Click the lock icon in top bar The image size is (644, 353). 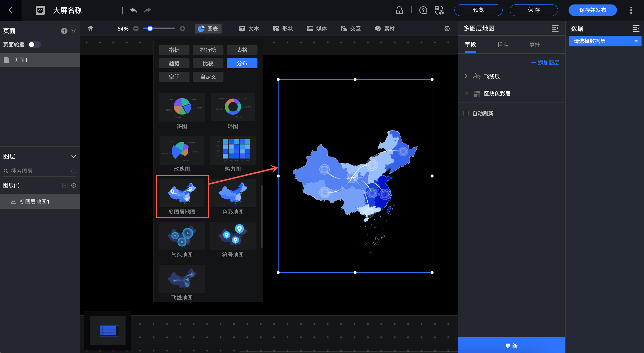399,10
